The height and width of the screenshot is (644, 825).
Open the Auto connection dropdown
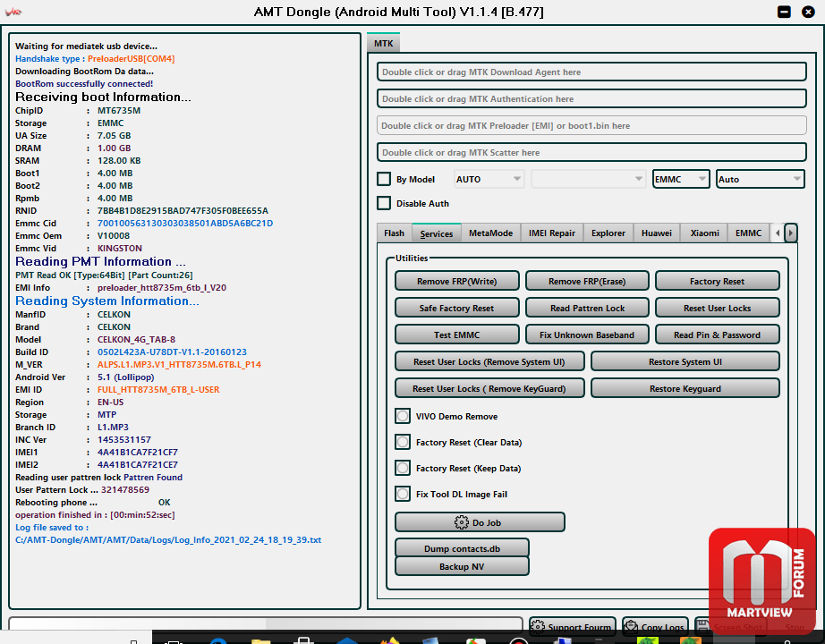point(761,179)
